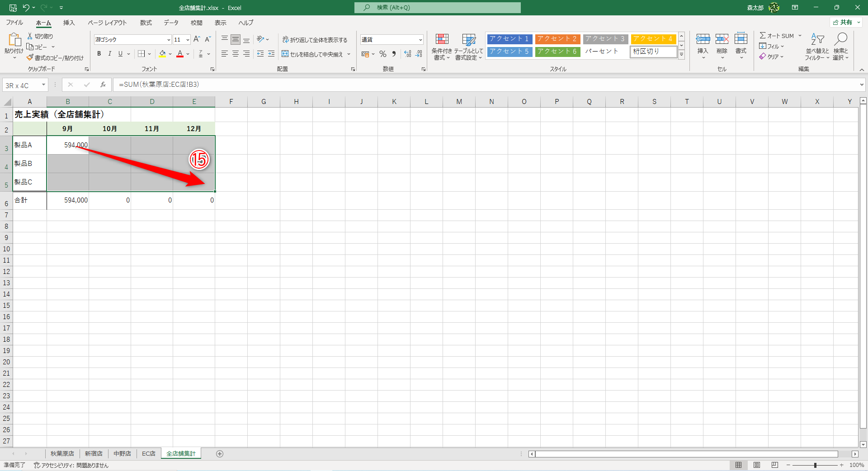This screenshot has height=471, width=868.
Task: Apply percent style format
Action: click(x=383, y=54)
